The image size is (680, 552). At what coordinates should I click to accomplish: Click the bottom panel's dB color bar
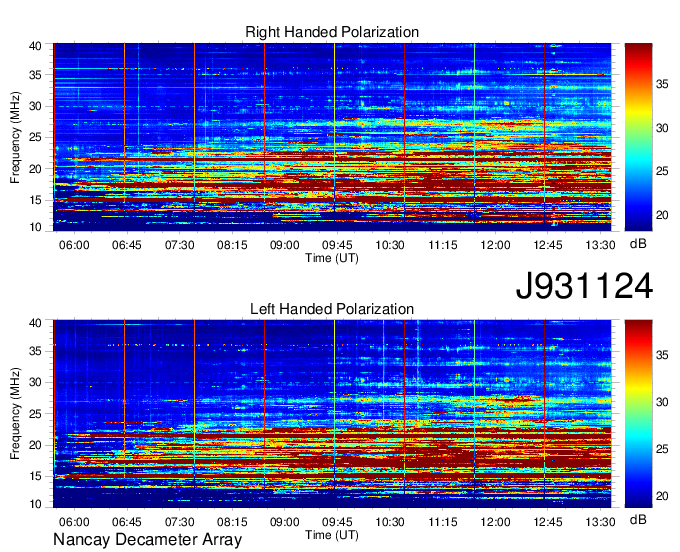[x=638, y=414]
